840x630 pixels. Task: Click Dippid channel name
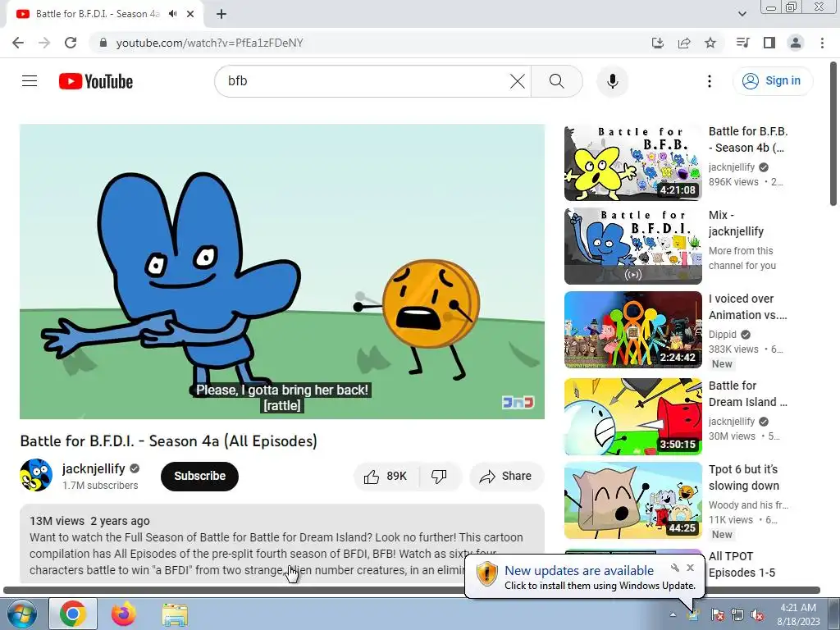click(x=722, y=335)
